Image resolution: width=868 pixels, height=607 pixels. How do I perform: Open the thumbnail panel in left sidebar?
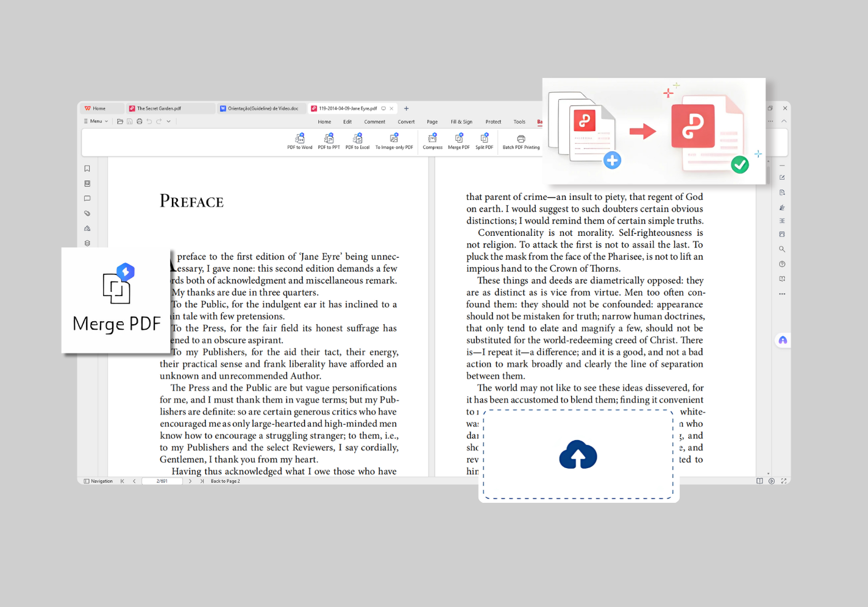(x=87, y=183)
